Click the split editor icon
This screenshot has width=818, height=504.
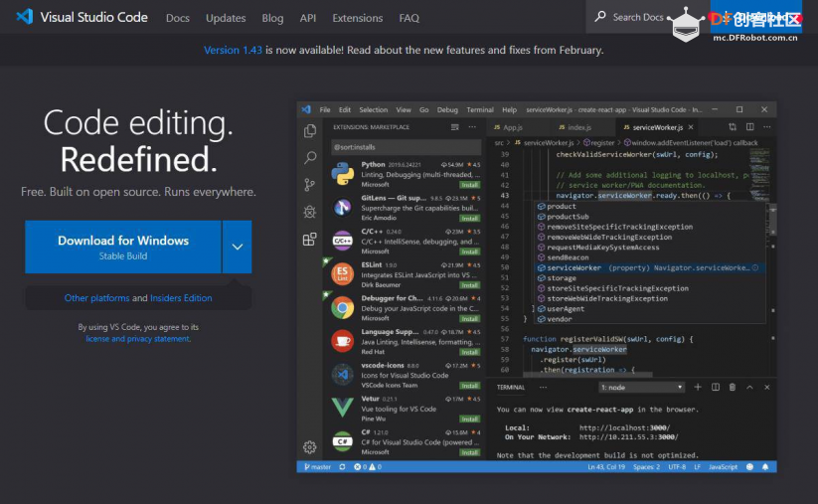pos(749,127)
